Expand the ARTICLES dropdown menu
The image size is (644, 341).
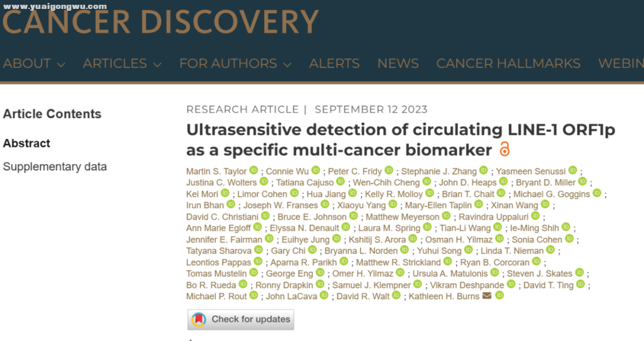pos(122,64)
